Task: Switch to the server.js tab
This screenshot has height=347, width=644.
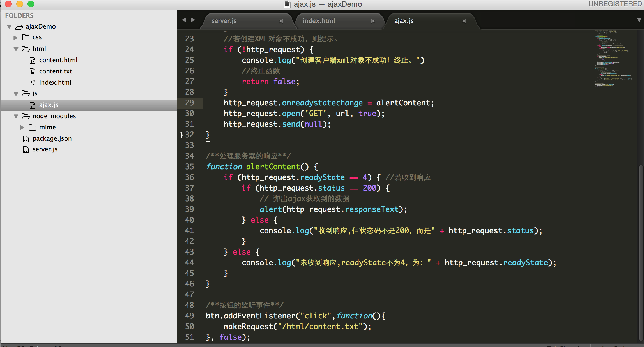Action: (247, 21)
